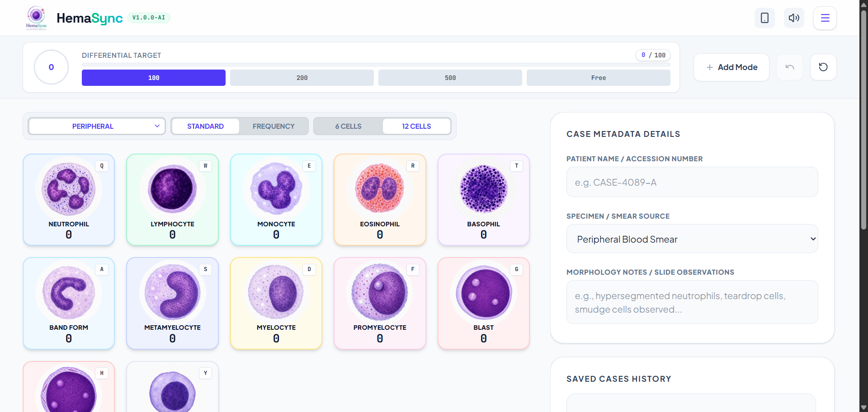
Task: Count a Promyelocyte cell
Action: pyautogui.click(x=380, y=303)
